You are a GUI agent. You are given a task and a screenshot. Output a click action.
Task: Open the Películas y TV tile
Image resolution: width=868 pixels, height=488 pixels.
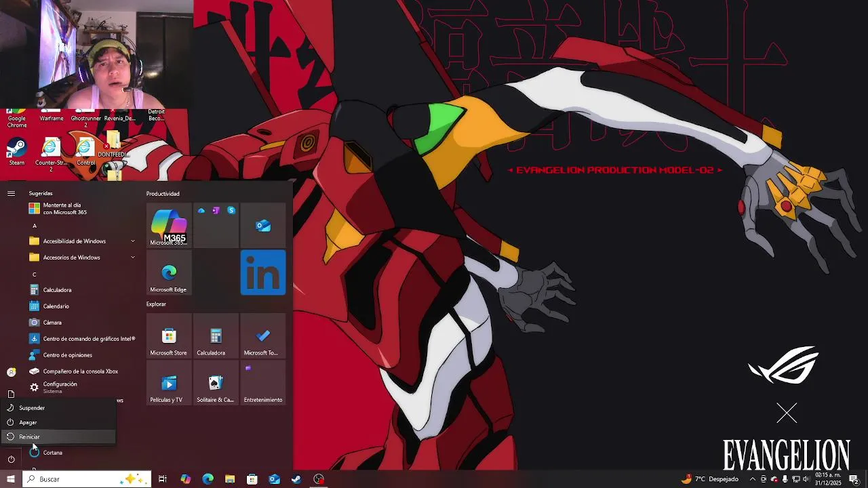click(x=169, y=383)
